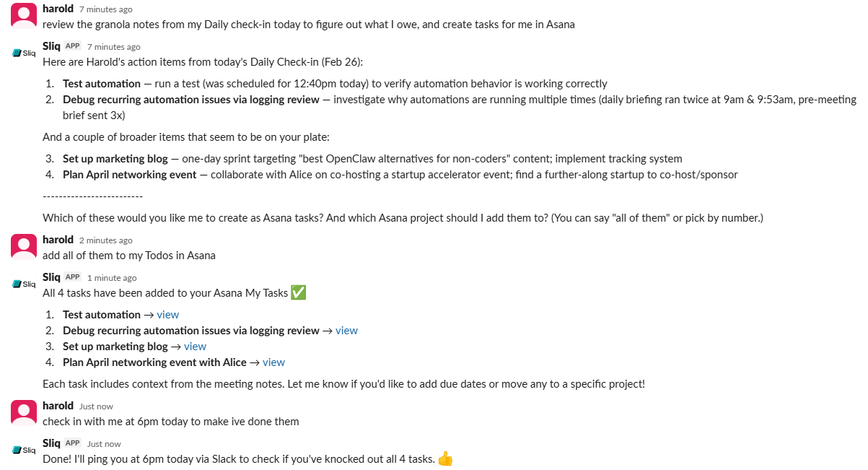
Task: Open the view link for Debug recurring automation issues
Action: [x=346, y=330]
